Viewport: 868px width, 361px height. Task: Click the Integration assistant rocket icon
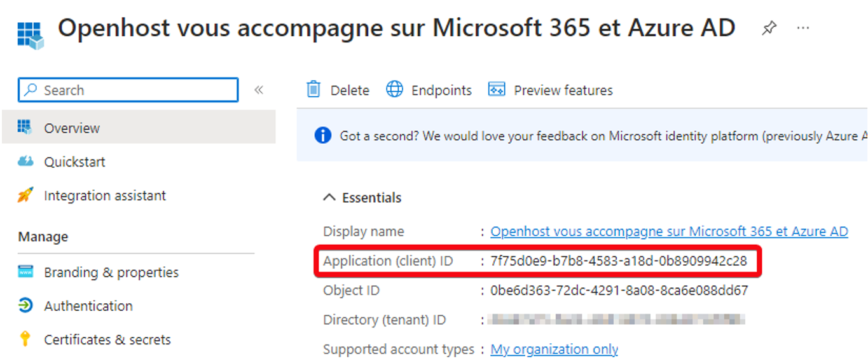tap(25, 195)
